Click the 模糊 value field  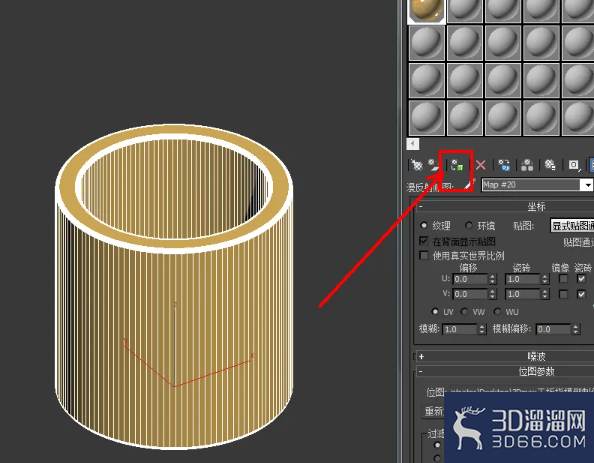pos(460,329)
